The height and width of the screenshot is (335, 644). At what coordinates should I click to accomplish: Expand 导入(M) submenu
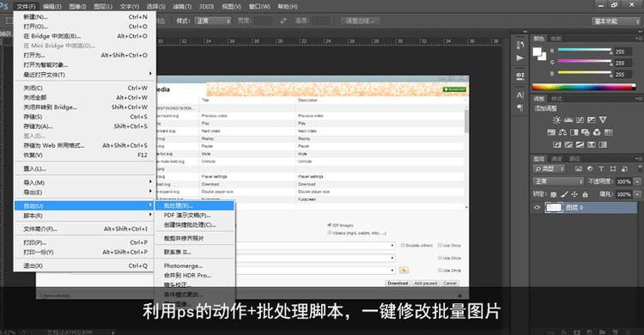85,182
